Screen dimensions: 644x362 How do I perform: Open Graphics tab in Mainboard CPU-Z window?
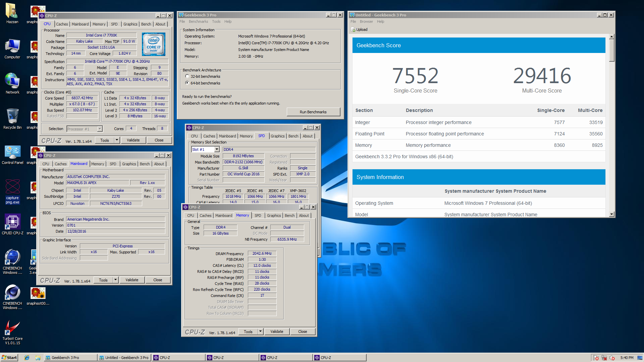pyautogui.click(x=129, y=164)
